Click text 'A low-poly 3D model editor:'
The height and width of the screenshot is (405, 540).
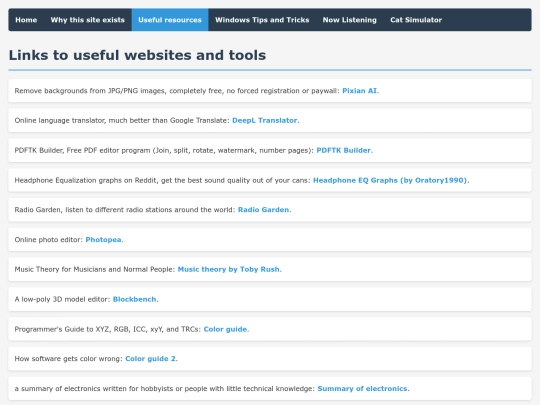point(62,299)
